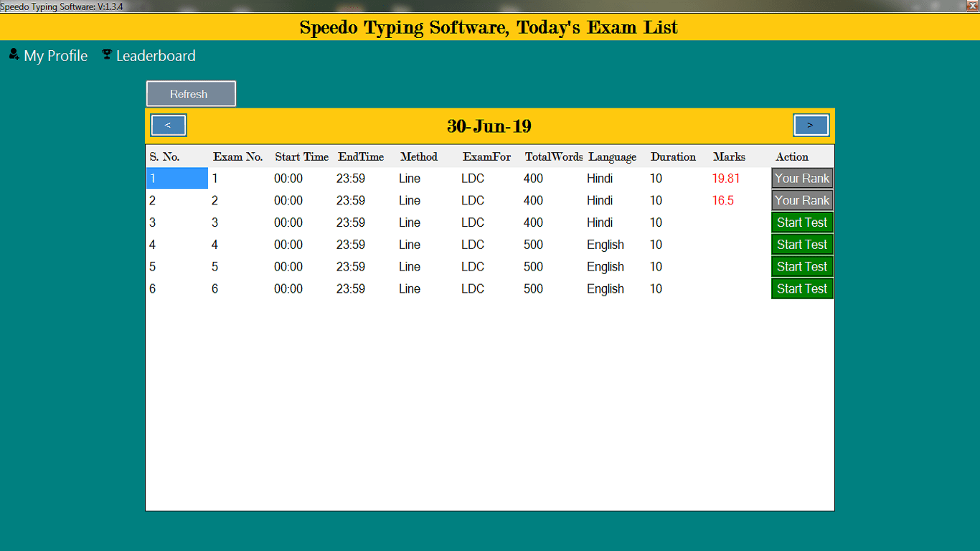Click the Language column header

click(x=612, y=157)
